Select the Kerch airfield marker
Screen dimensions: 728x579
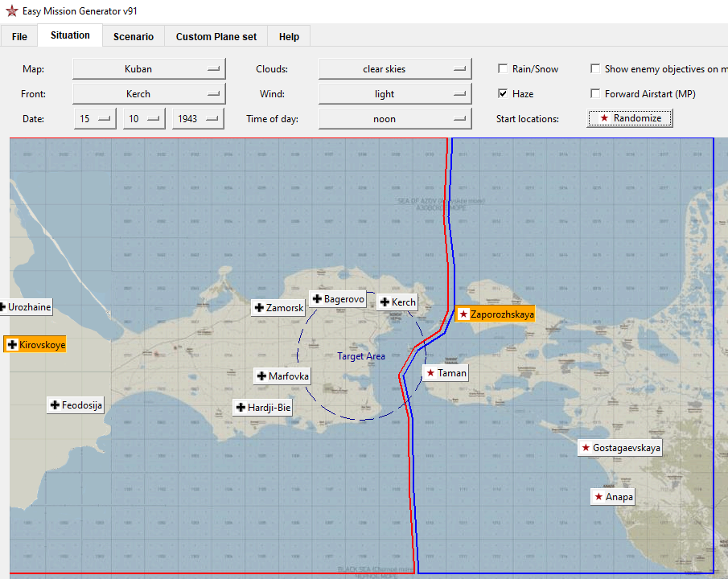coord(397,302)
